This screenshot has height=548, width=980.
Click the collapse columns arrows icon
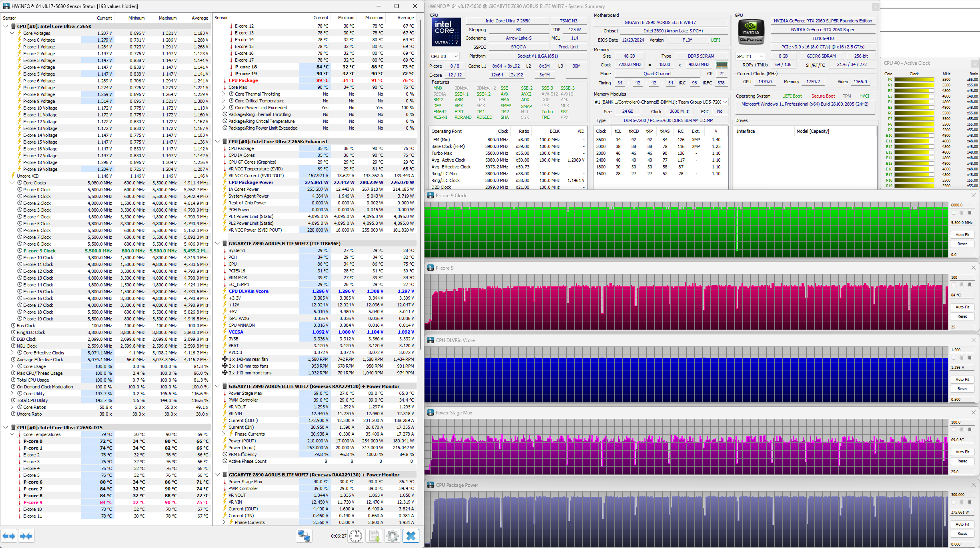pyautogui.click(x=26, y=536)
